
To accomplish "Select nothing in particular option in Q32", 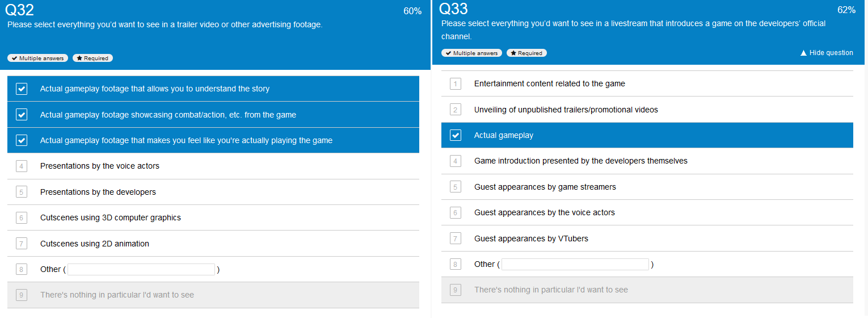I will click(x=213, y=295).
